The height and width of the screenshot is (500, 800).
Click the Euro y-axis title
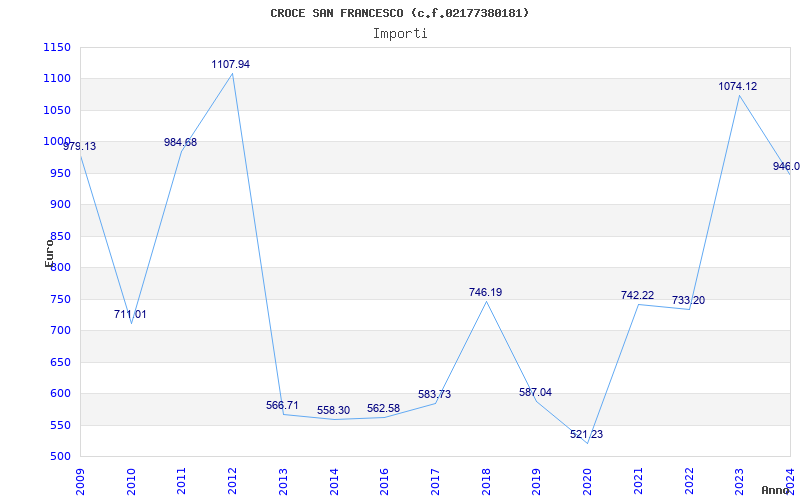click(49, 253)
